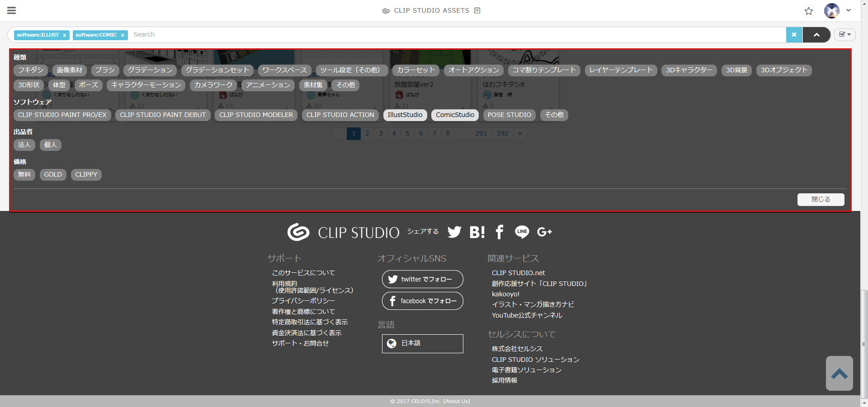This screenshot has width=868, height=407.
Task: Share on LINE icon
Action: [522, 232]
